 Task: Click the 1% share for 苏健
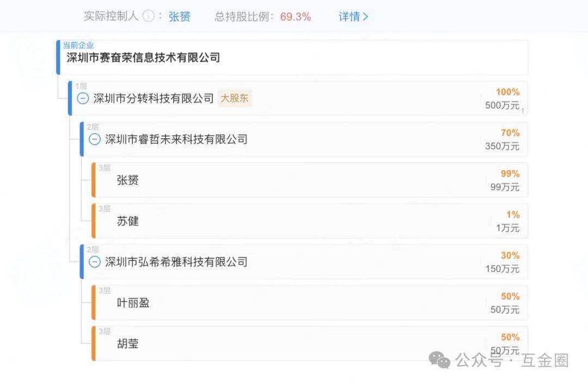tap(513, 215)
